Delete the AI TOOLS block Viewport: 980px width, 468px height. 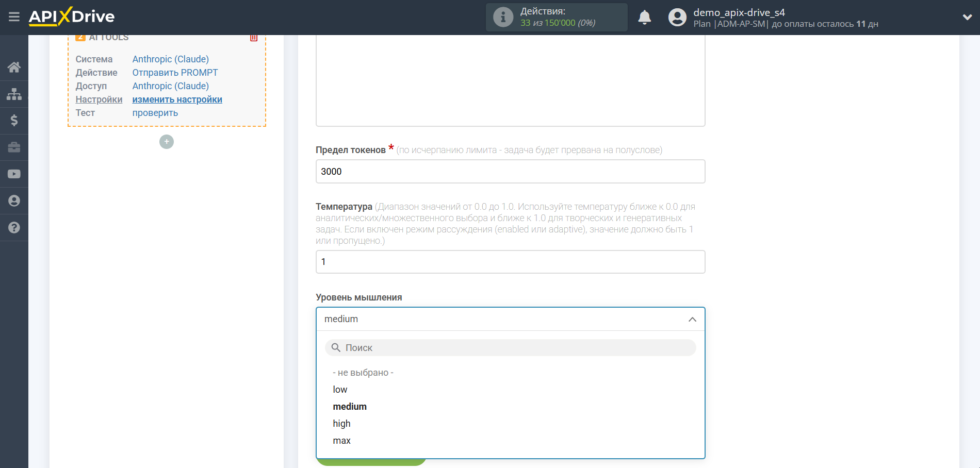point(254,38)
